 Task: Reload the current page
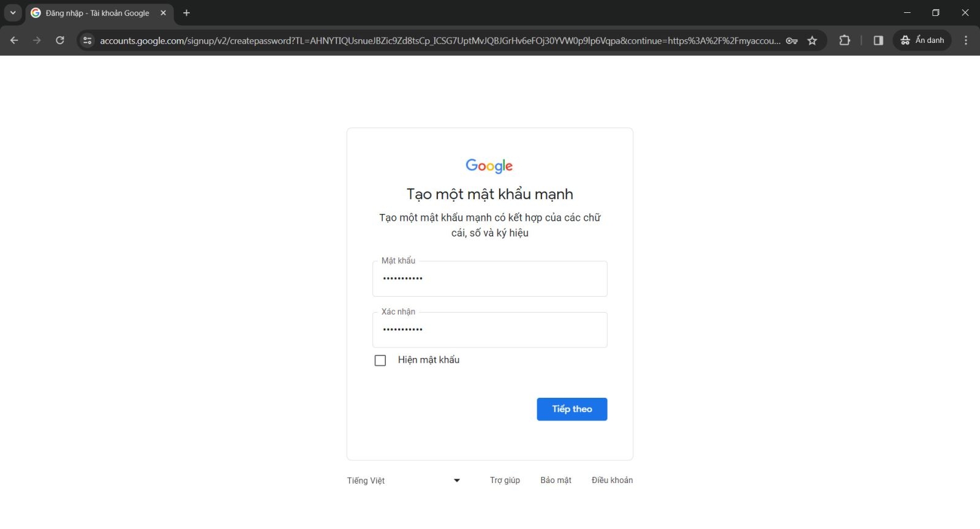pyautogui.click(x=60, y=40)
